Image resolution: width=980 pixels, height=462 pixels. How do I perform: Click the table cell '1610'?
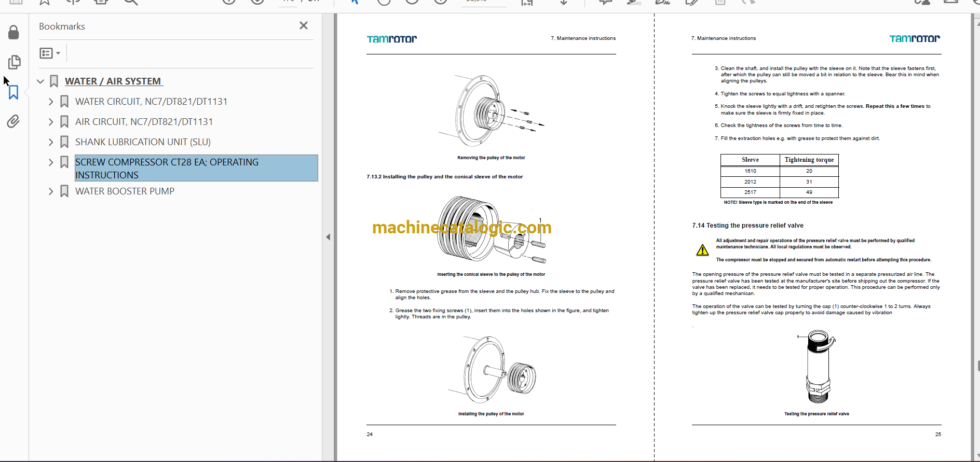[750, 171]
